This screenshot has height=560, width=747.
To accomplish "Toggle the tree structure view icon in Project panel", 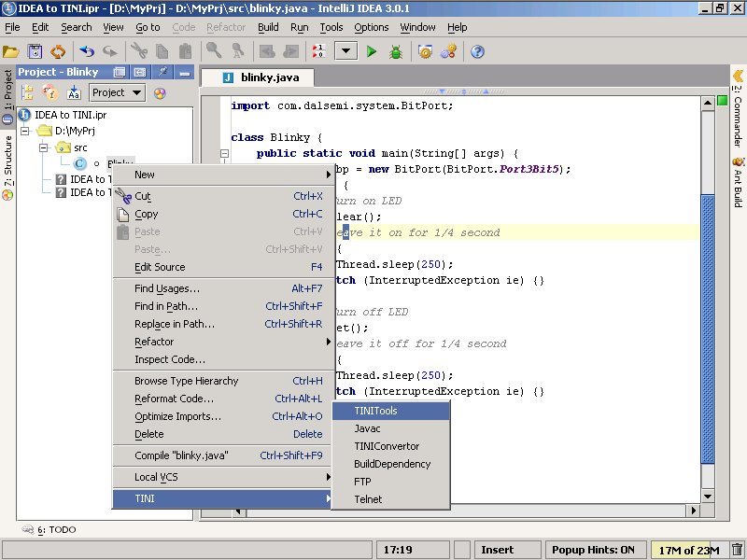I will point(27,92).
